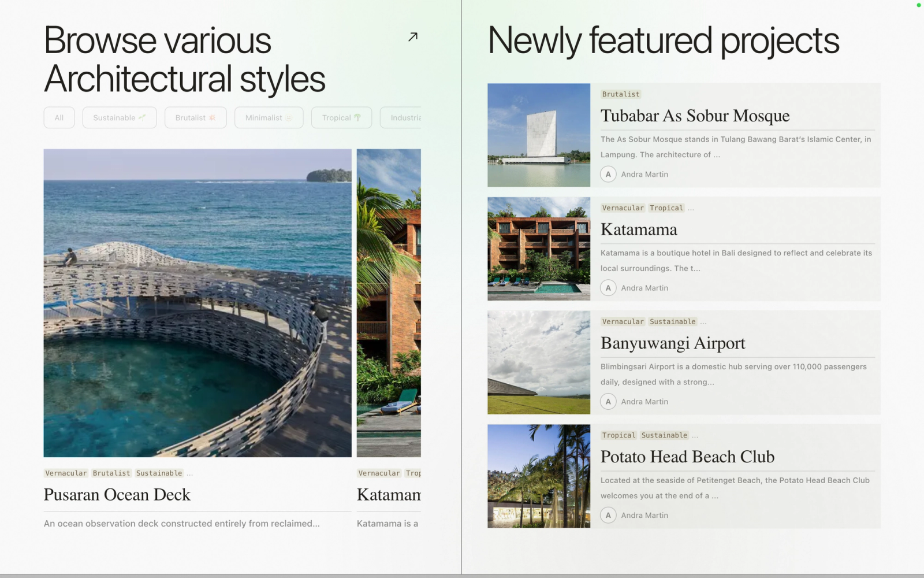Click Sustainable tag on Potato Head Beach Club
Viewport: 924px width, 578px height.
pos(664,435)
